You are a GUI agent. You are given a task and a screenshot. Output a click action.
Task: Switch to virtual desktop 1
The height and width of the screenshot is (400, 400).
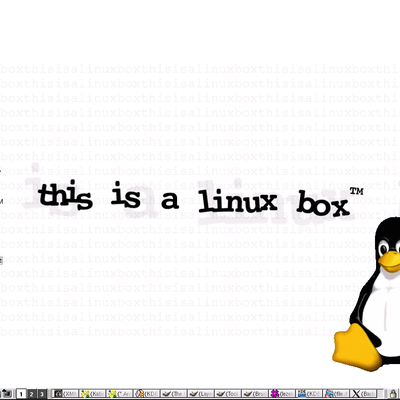21,394
